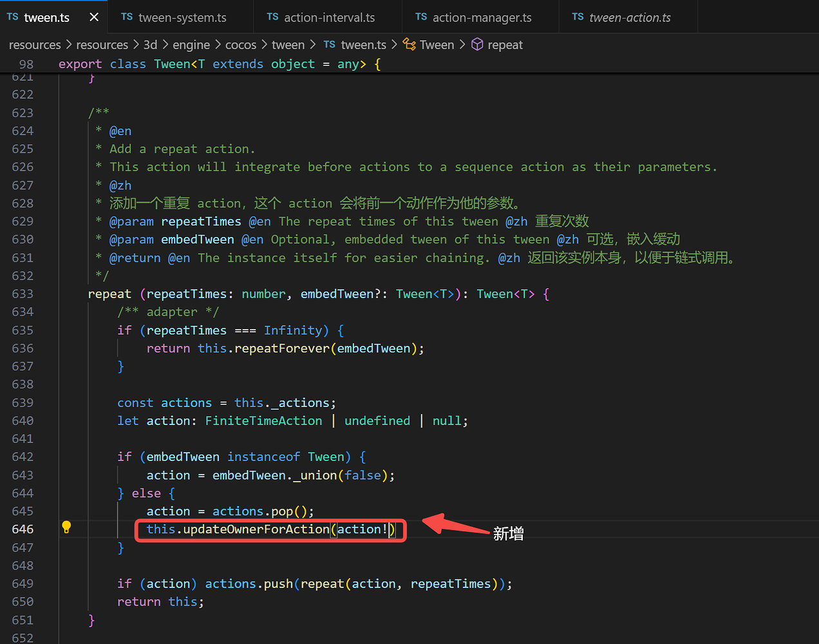Image resolution: width=819 pixels, height=644 pixels.
Task: Close the tween.ts editor tab
Action: pos(94,17)
